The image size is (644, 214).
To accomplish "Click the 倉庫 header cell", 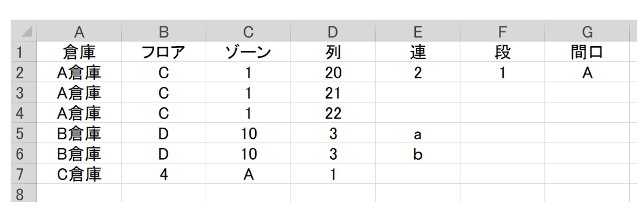I will point(79,52).
